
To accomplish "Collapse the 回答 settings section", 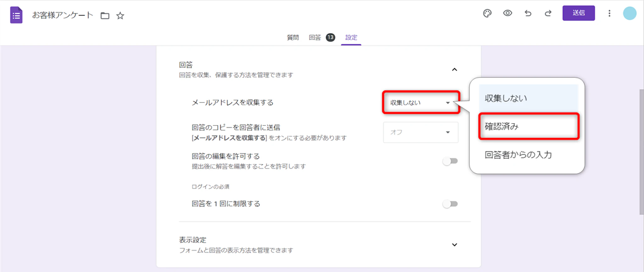I will pyautogui.click(x=454, y=70).
